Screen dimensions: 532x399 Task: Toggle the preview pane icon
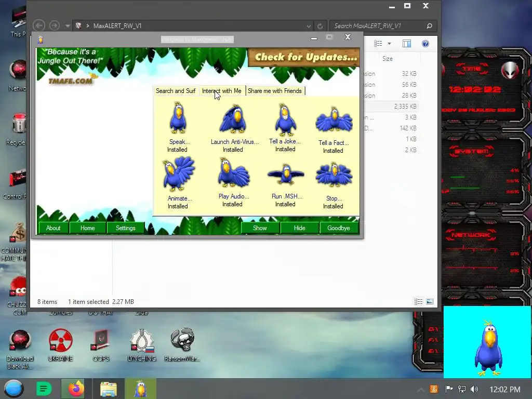click(407, 44)
